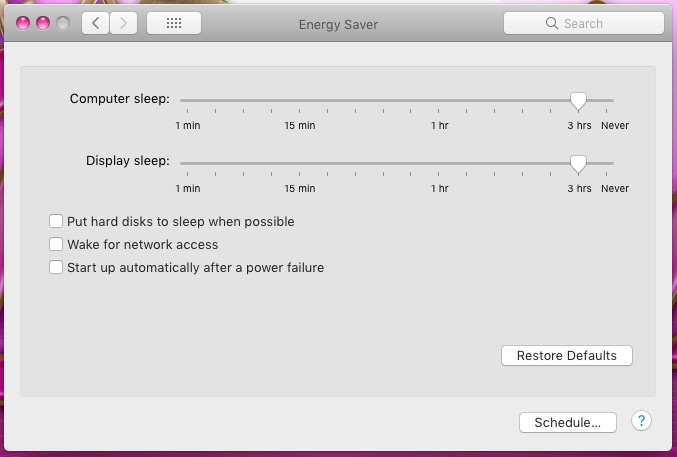Minimize the Energy Saver window
The height and width of the screenshot is (457, 677).
(43, 23)
